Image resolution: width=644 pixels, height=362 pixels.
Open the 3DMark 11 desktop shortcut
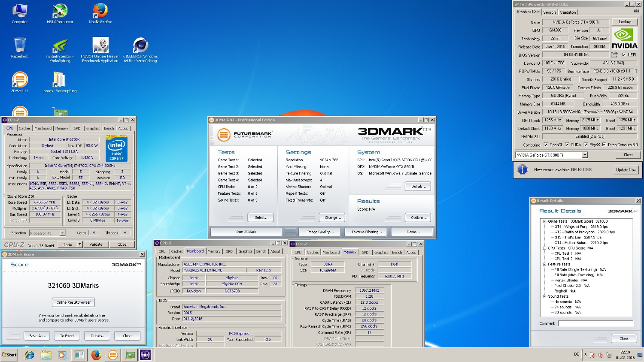click(20, 82)
